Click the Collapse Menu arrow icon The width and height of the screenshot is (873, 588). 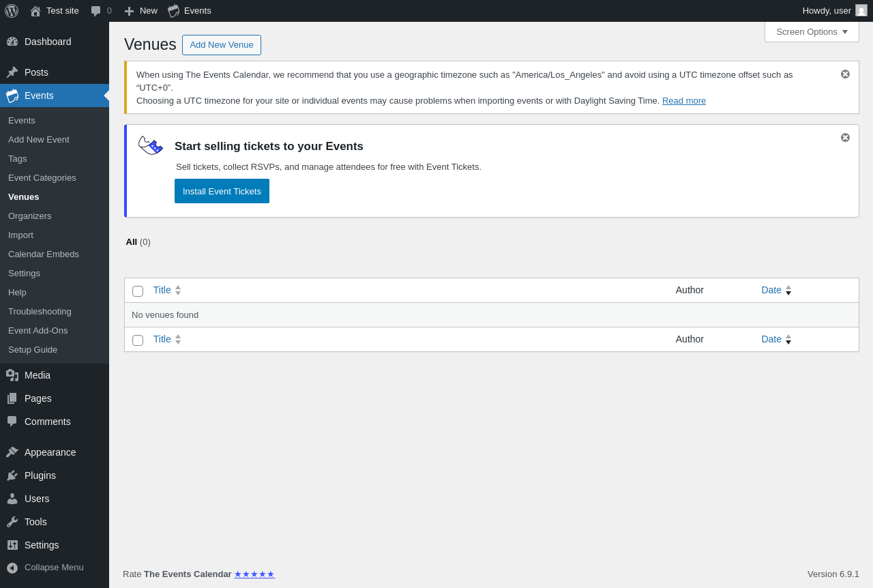(12, 568)
